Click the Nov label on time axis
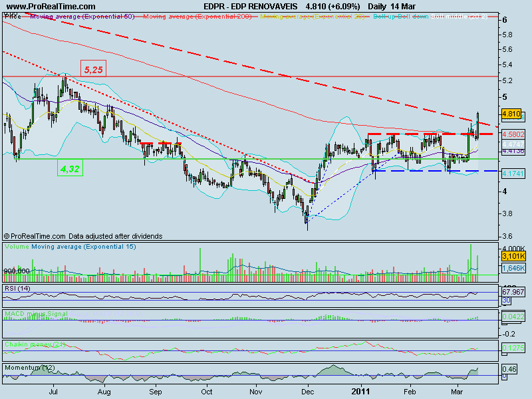This screenshot has height=399, width=532. point(256,392)
